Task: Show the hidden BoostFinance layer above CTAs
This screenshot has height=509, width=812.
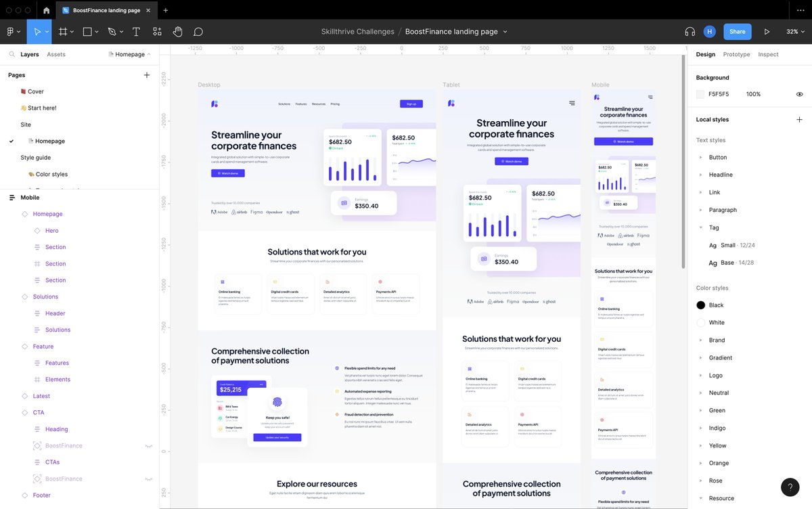Action: click(149, 446)
